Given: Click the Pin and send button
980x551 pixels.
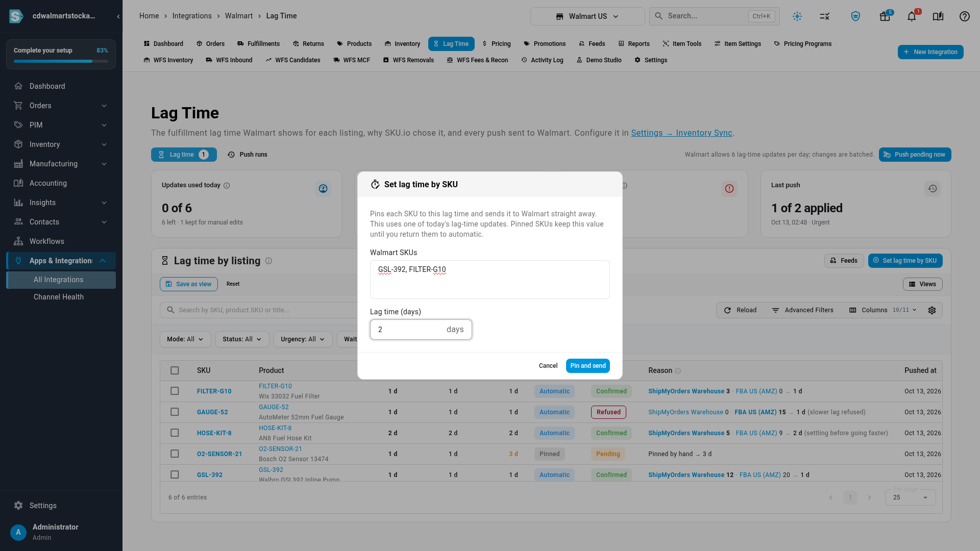Looking at the screenshot, I should [x=588, y=366].
